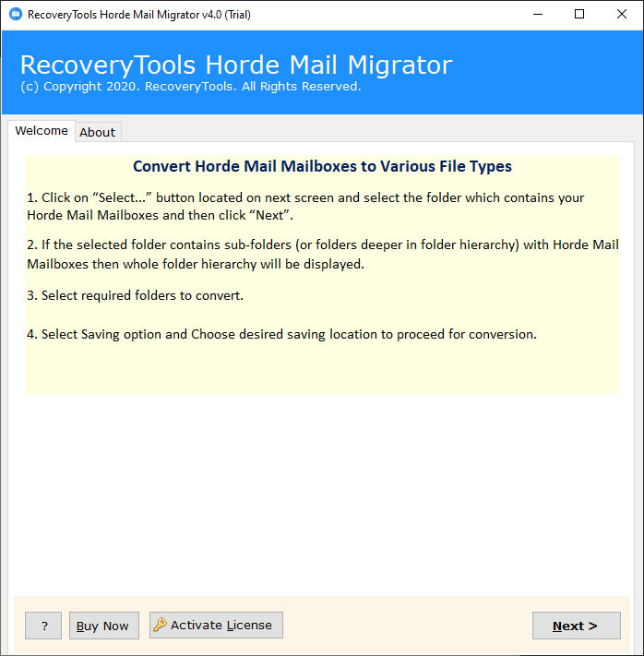The image size is (644, 656).
Task: Maximize the Horde Mail Migrator window
Action: pyautogui.click(x=579, y=14)
